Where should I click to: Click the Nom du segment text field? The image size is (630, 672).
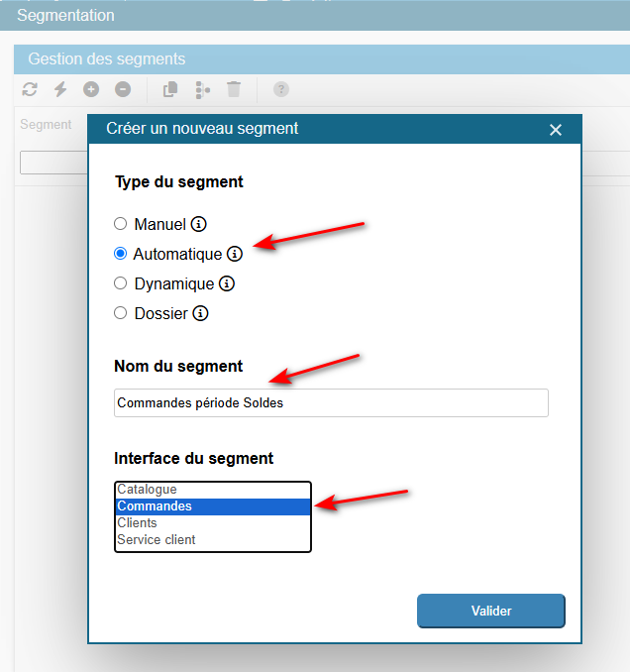pos(331,403)
